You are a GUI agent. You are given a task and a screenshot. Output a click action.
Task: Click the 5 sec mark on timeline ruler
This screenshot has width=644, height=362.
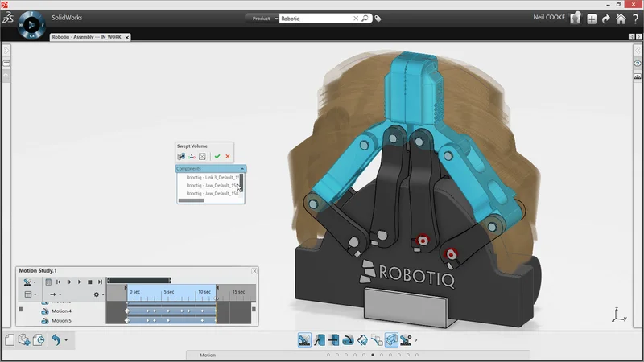[168, 292]
